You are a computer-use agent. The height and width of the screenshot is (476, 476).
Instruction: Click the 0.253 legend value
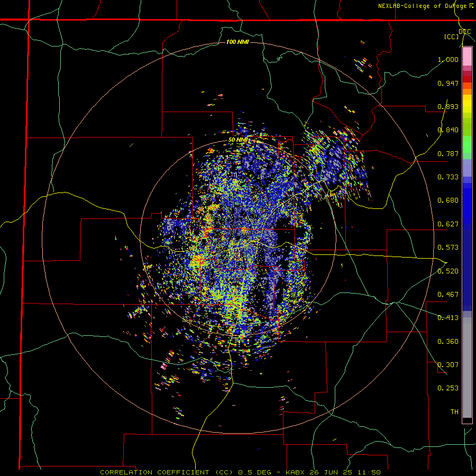coord(448,388)
